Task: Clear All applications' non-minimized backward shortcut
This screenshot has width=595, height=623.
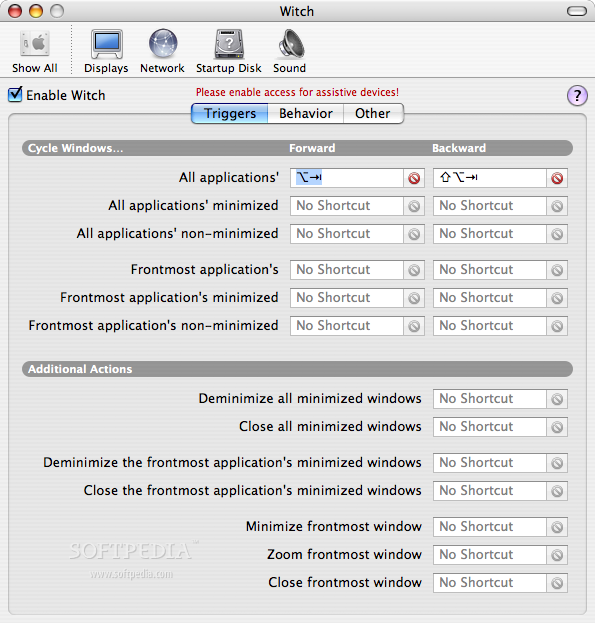Action: point(557,234)
